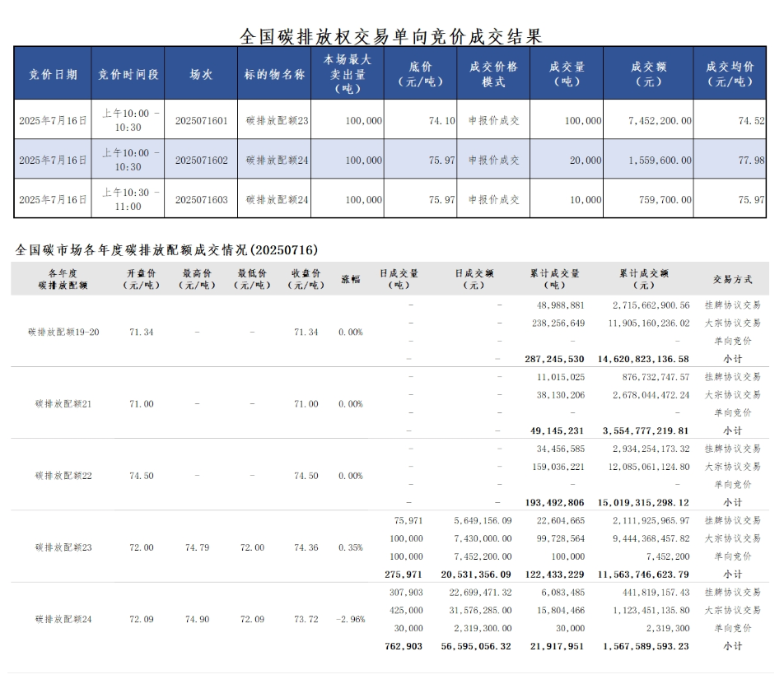Select the 7,452,200.00 transaction amount cell
Screen dimensions: 784x684
(x=659, y=120)
